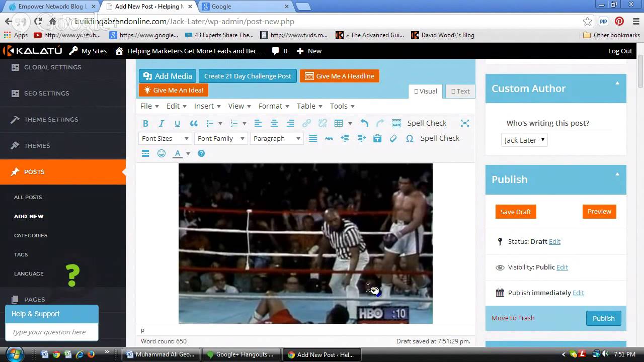Apply strikethrough formatting
644x362 pixels.
pos(329,138)
